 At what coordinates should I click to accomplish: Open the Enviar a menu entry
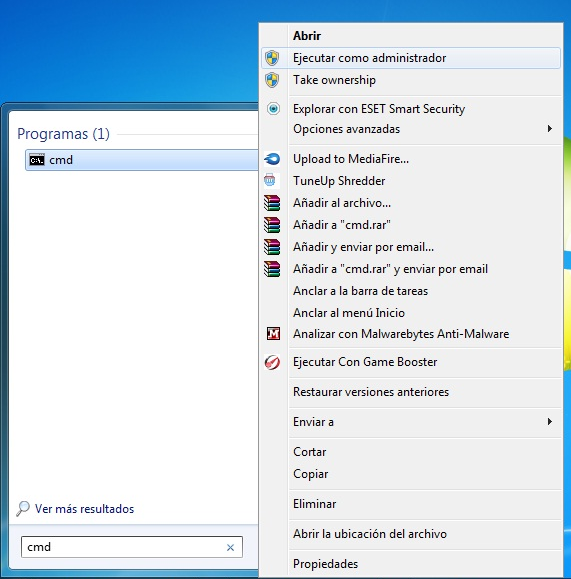(x=411, y=422)
